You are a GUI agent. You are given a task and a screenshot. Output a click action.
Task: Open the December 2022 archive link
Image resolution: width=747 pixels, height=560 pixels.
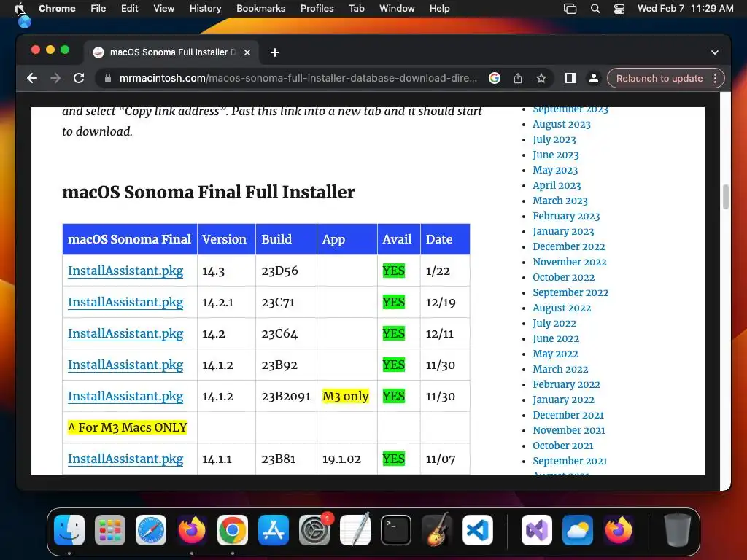569,246
